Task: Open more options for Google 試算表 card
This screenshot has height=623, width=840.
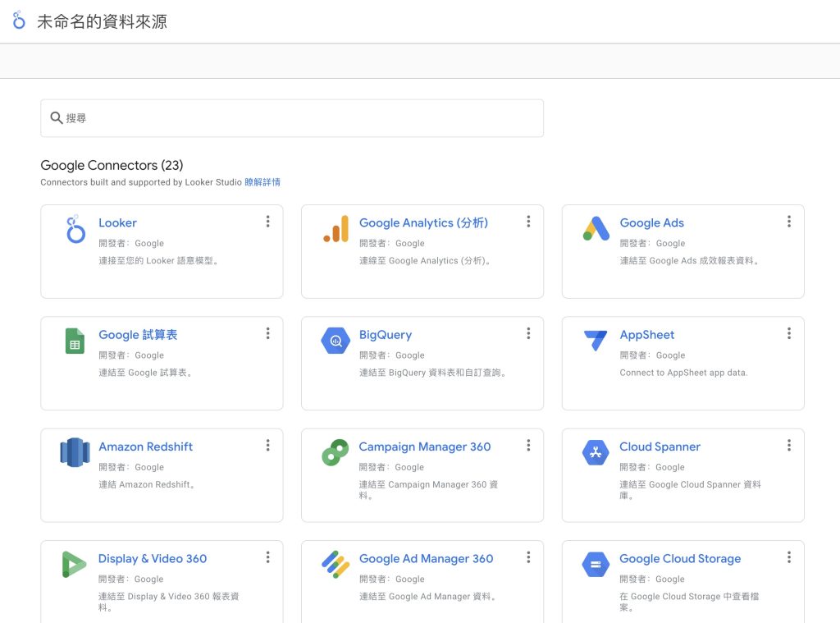Action: 268,333
